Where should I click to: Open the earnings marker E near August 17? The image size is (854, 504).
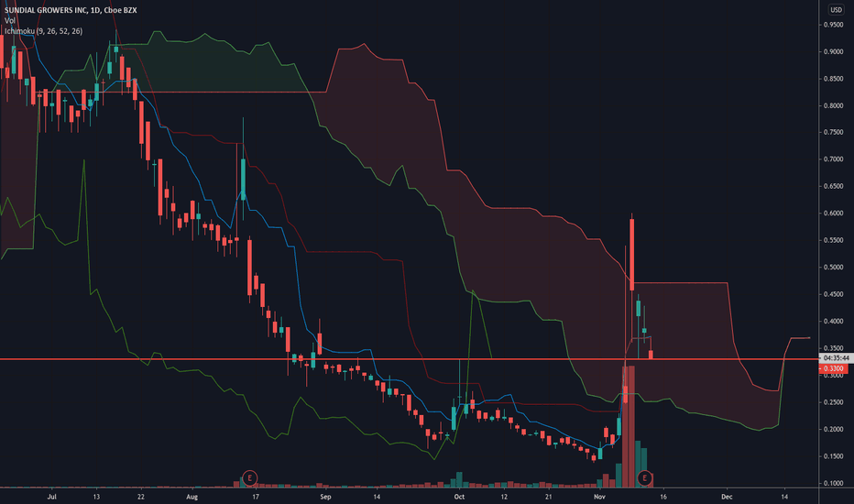[x=249, y=478]
